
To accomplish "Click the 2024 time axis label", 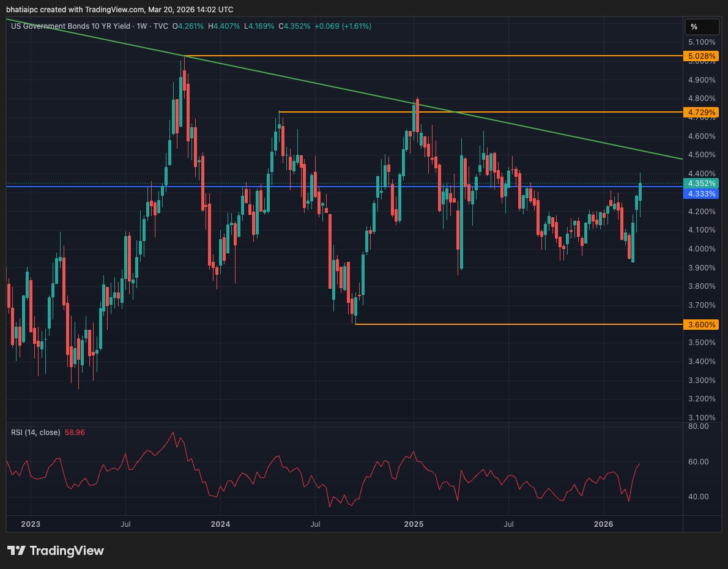I will coord(220,524).
